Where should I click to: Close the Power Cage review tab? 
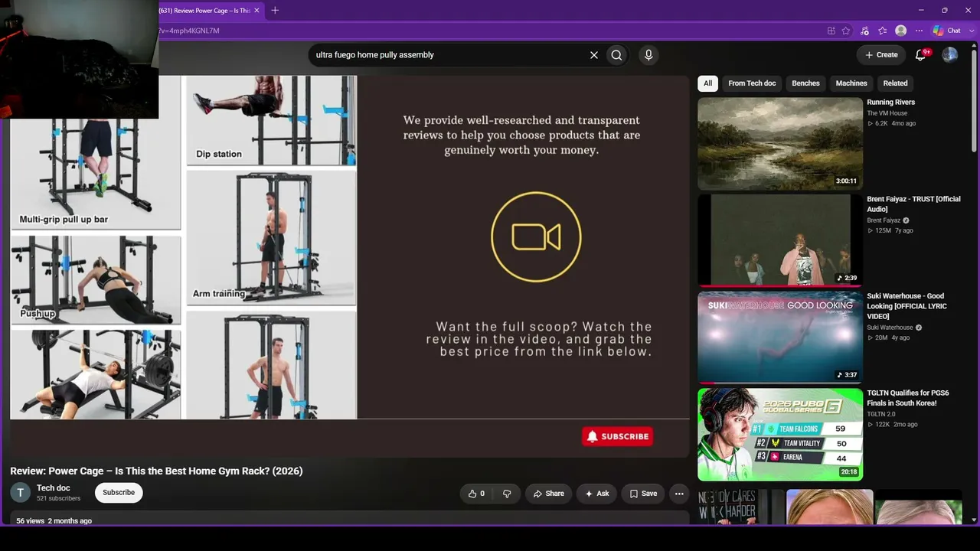point(256,10)
